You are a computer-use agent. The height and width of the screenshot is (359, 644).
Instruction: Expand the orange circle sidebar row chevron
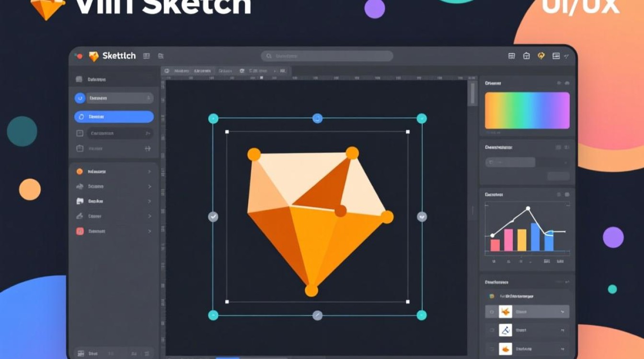tap(149, 171)
